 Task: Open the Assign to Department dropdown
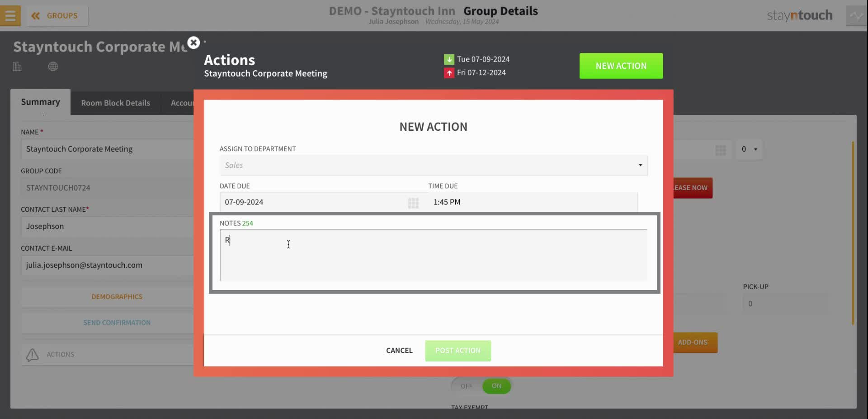433,166
